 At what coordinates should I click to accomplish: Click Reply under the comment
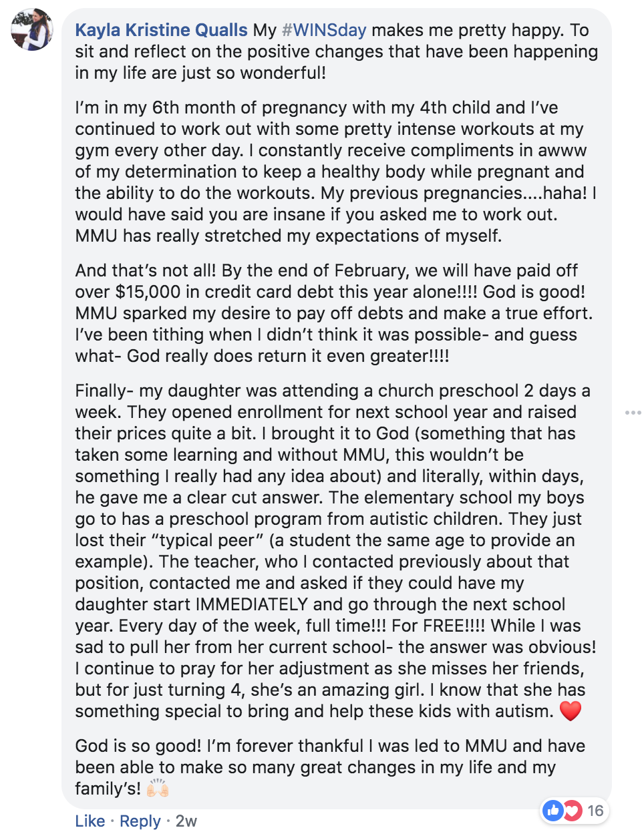[140, 821]
